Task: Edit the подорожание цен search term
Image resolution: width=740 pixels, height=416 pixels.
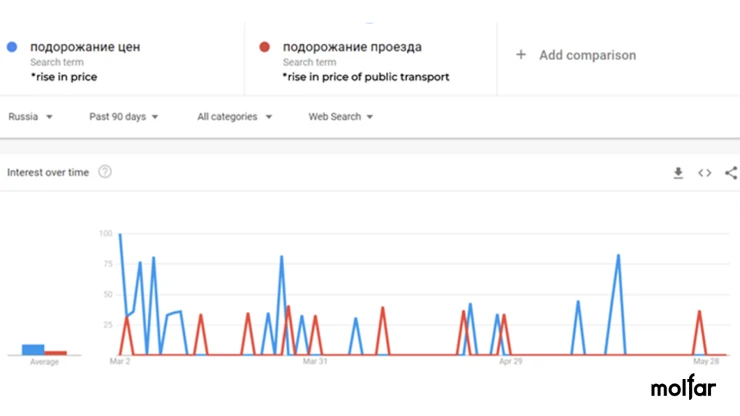Action: (85, 47)
